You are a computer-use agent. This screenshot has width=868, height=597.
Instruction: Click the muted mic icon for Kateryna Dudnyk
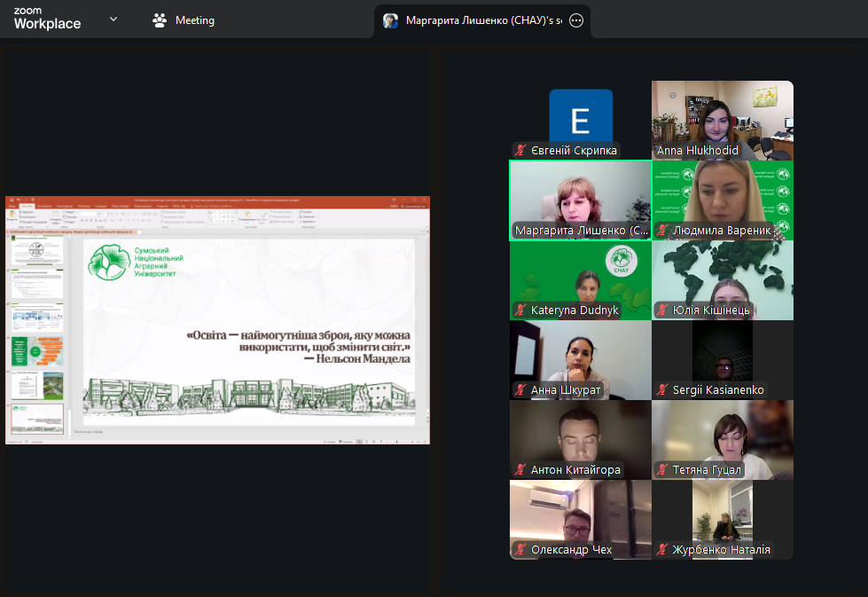(x=521, y=310)
